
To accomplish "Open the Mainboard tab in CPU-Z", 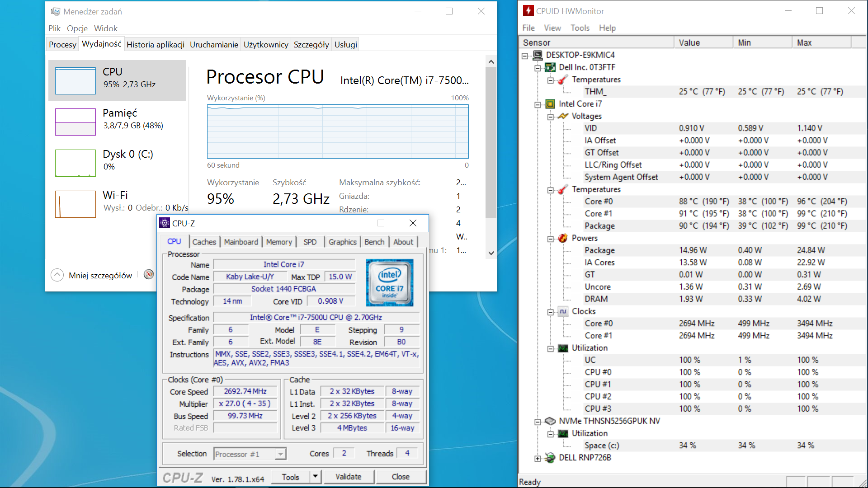I will (x=241, y=242).
